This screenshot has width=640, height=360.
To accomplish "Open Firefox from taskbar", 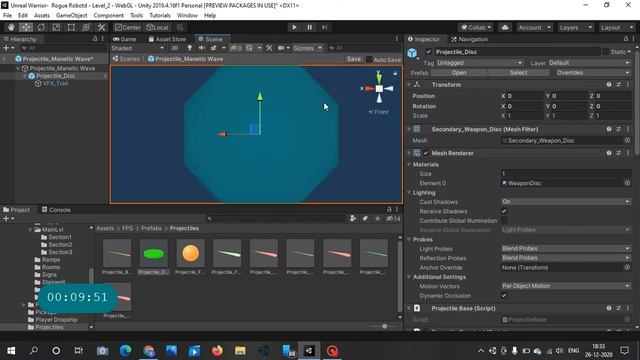I will (217, 351).
